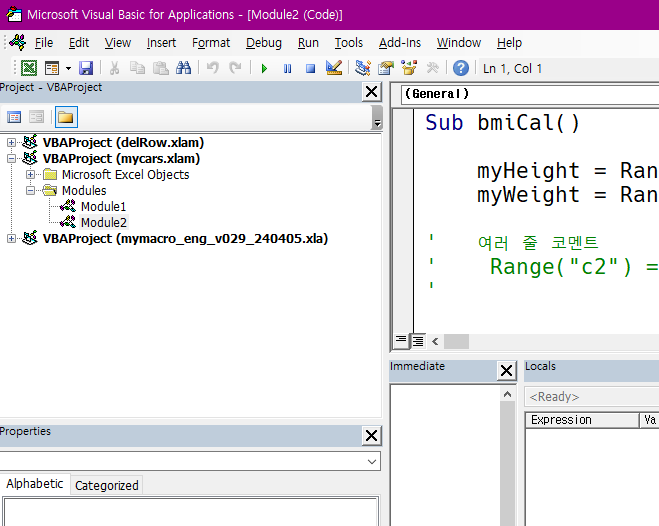Screen dimensions: 659x526
Task: Click the Find binoculars icon
Action: (183, 68)
